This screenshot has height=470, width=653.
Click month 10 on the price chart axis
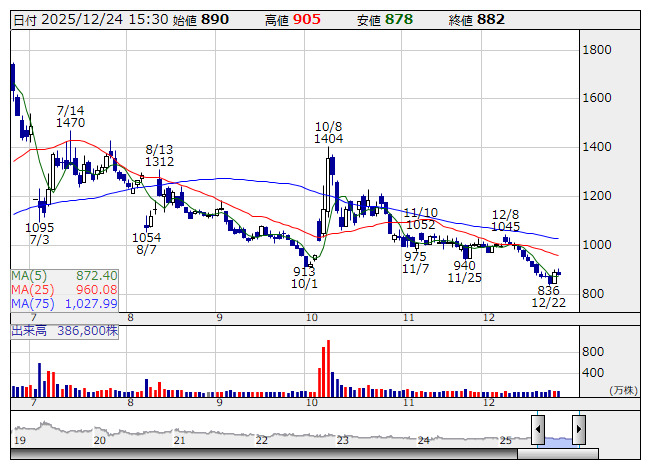(312, 318)
